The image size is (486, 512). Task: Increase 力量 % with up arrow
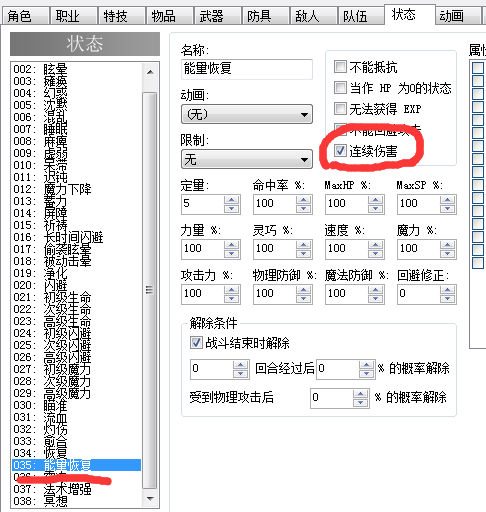point(231,244)
